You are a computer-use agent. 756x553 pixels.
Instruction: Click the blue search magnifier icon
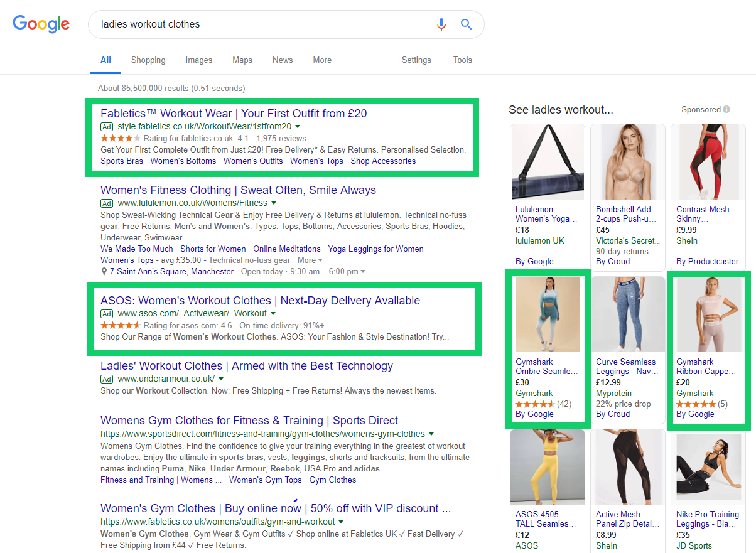(x=466, y=24)
